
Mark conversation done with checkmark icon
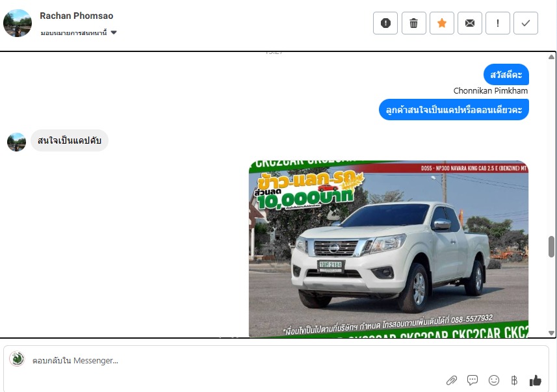coord(526,23)
